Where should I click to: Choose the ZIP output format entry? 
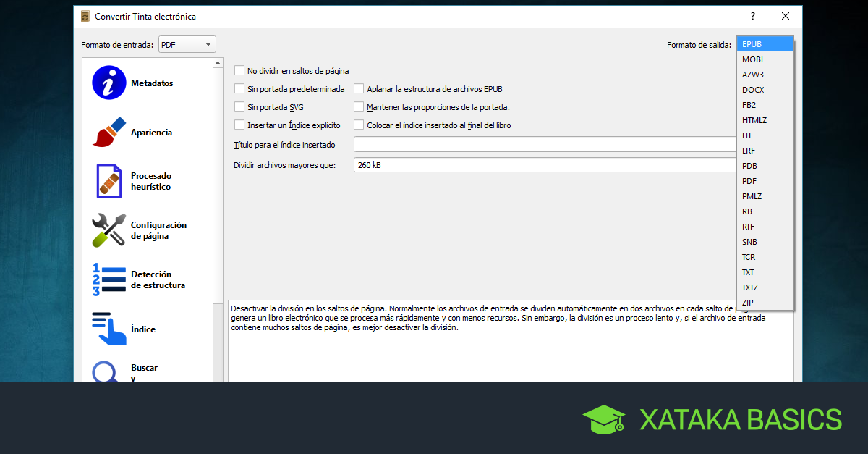(x=747, y=303)
